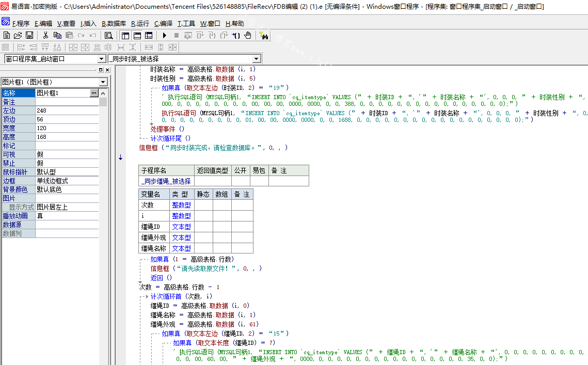Click the align left edges icon
Image resolution: width=588 pixels, height=365 pixels.
click(x=21, y=47)
